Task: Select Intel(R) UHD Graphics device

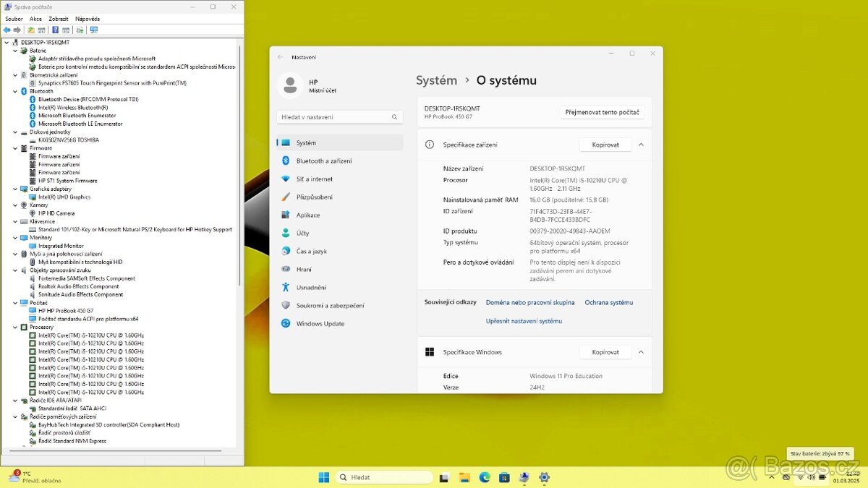Action: pyautogui.click(x=64, y=197)
